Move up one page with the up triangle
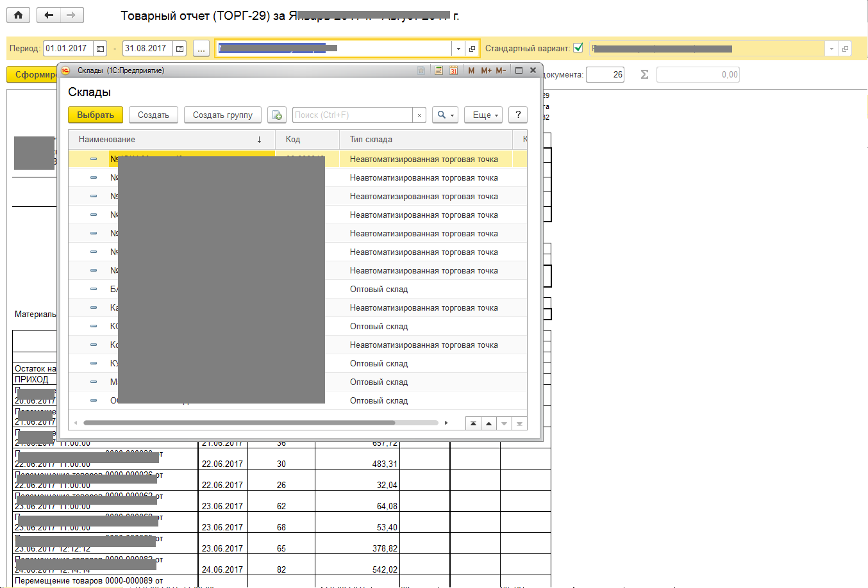 pyautogui.click(x=488, y=423)
